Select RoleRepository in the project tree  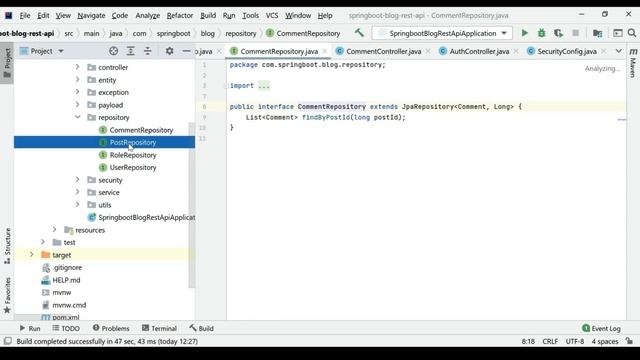[x=133, y=155]
